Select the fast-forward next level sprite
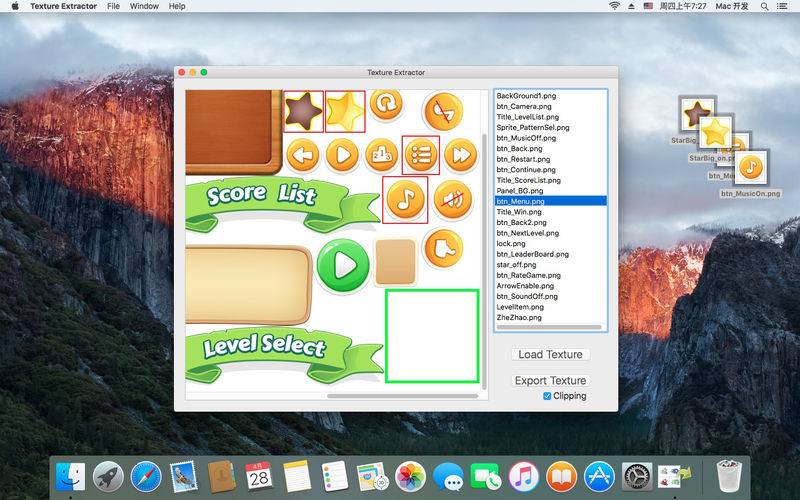800x500 pixels. [x=461, y=155]
